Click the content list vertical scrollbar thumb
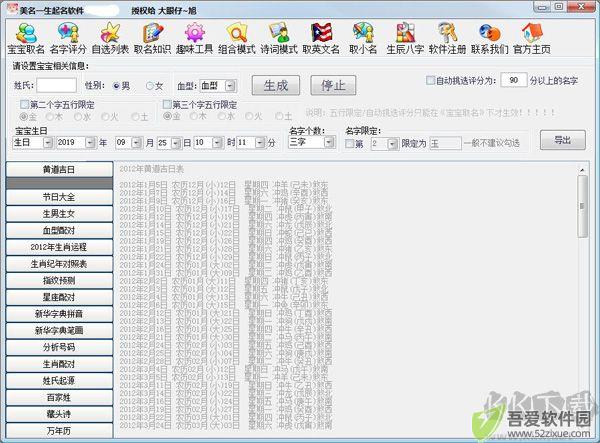The image size is (600, 443). tap(582, 207)
